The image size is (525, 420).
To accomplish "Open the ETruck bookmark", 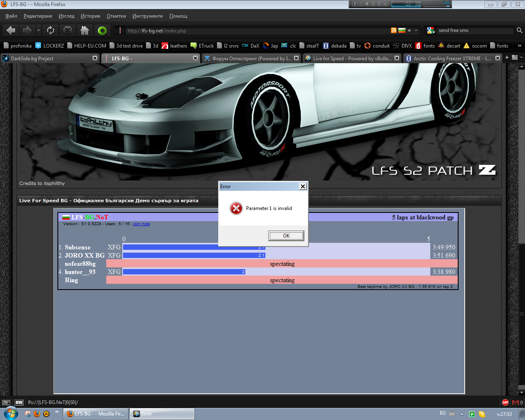I will (x=202, y=46).
